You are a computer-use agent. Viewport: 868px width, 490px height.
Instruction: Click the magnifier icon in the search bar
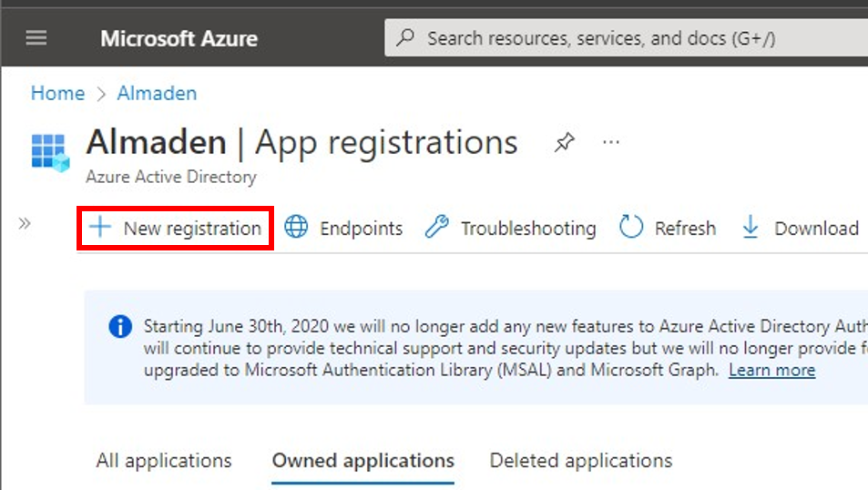pos(407,38)
